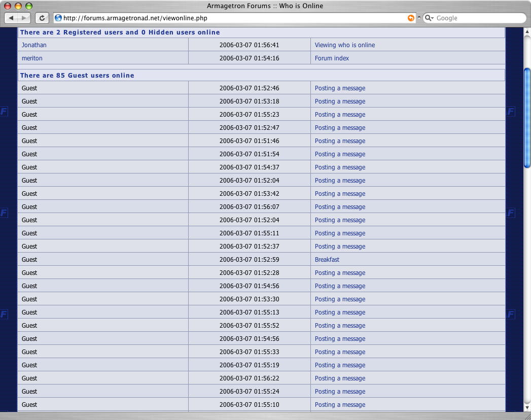Open user profile link Jonathan
Image resolution: width=531 pixels, height=420 pixels.
34,45
